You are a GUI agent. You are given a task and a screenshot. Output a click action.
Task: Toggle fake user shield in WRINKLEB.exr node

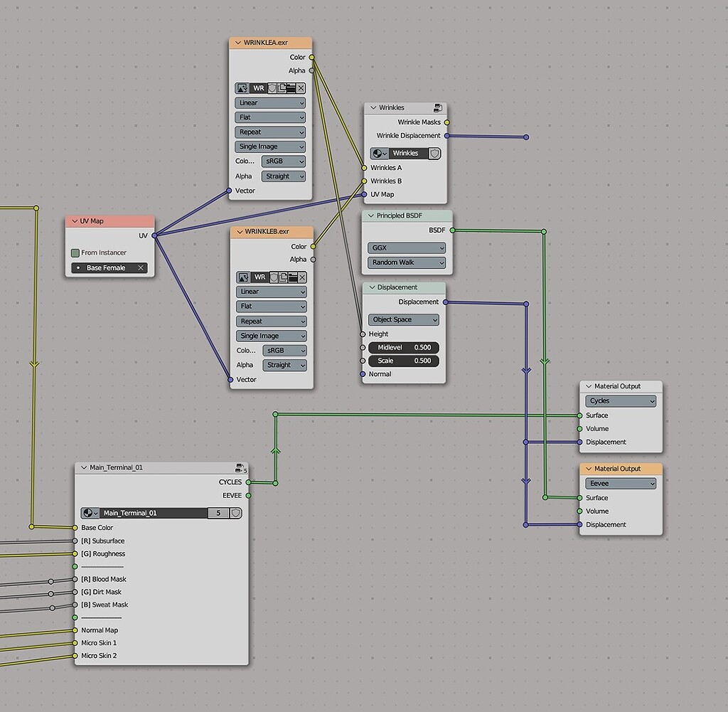tap(274, 277)
